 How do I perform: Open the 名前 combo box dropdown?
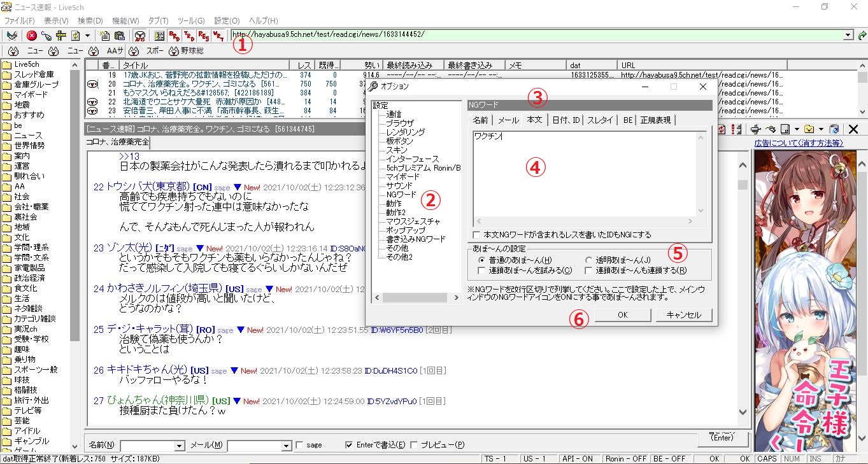tap(179, 446)
